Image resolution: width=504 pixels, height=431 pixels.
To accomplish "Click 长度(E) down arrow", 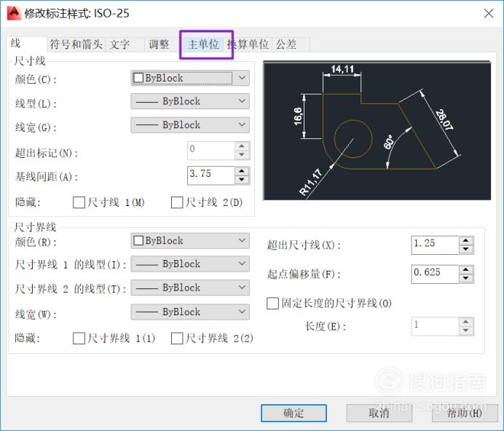I will (466, 331).
